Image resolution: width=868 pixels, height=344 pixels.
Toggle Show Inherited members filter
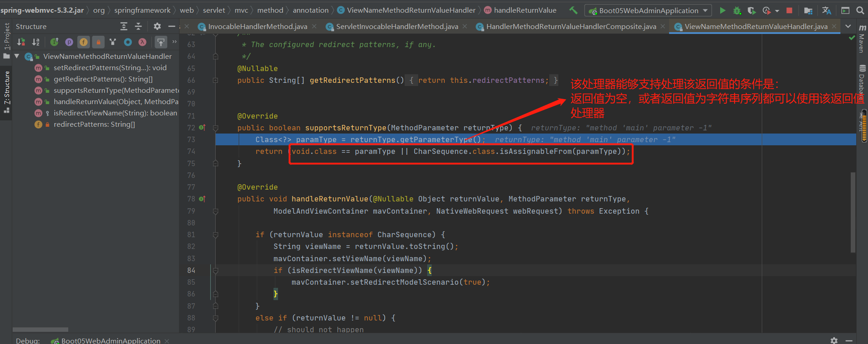pos(54,42)
